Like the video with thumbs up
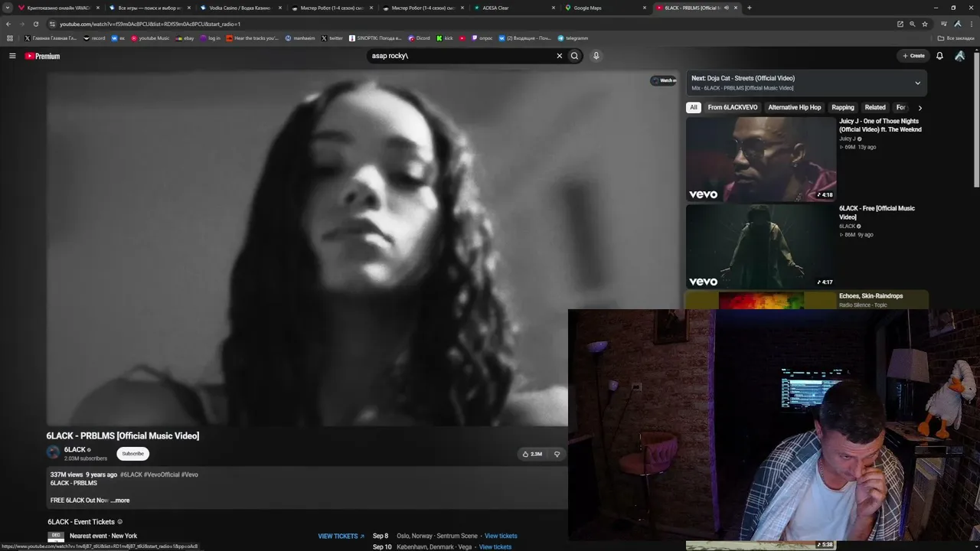 [x=532, y=454]
